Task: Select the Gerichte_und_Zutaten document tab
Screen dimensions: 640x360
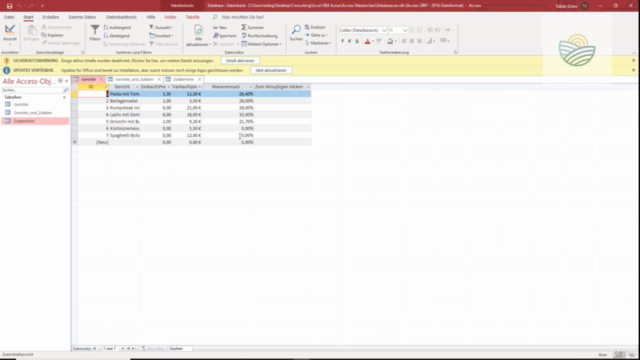Action: pos(134,79)
